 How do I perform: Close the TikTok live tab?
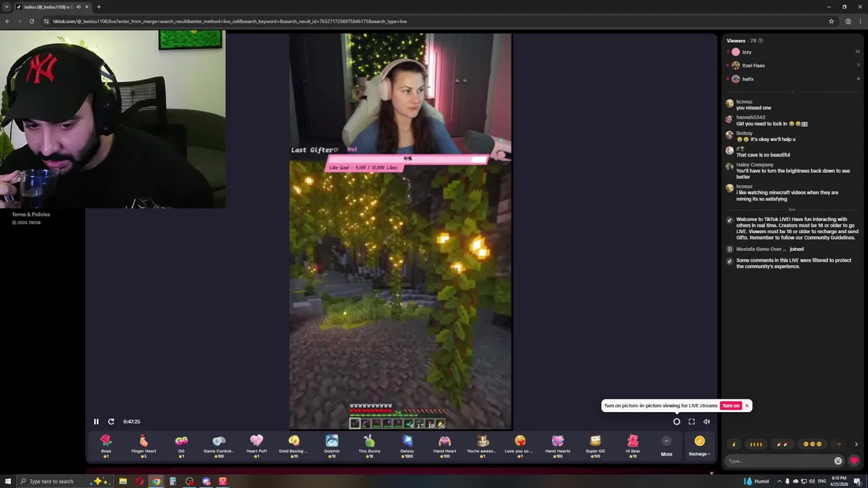(x=87, y=7)
